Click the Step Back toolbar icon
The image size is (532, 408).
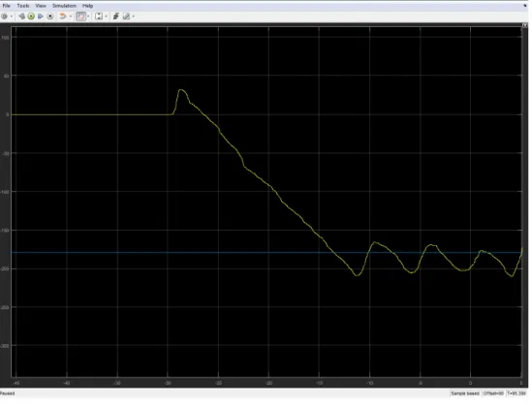pyautogui.click(x=22, y=16)
